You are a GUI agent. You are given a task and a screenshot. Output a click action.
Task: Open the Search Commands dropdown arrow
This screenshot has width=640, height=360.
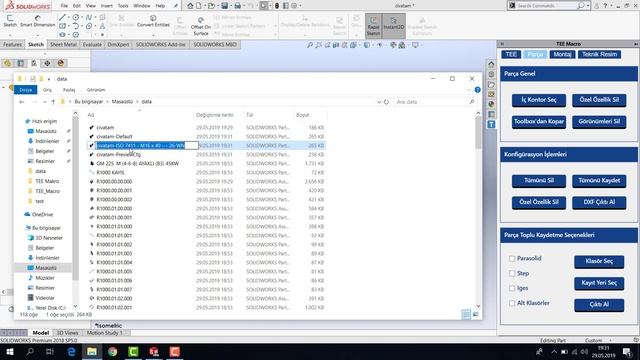[x=588, y=6]
